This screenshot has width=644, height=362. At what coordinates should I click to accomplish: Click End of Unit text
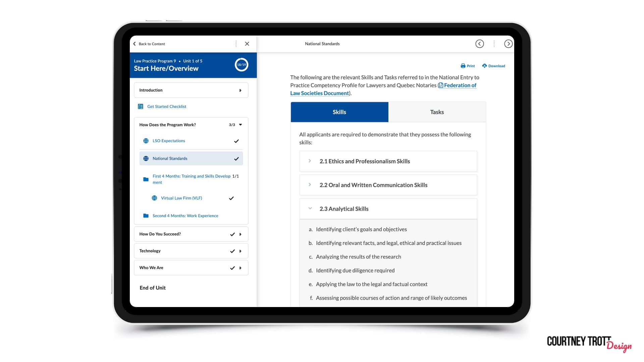(x=153, y=288)
